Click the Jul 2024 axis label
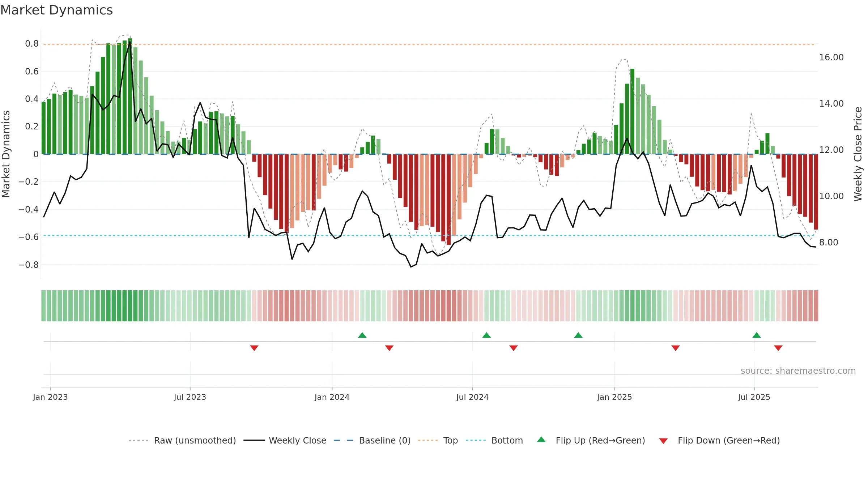This screenshot has height=488, width=868. (472, 397)
